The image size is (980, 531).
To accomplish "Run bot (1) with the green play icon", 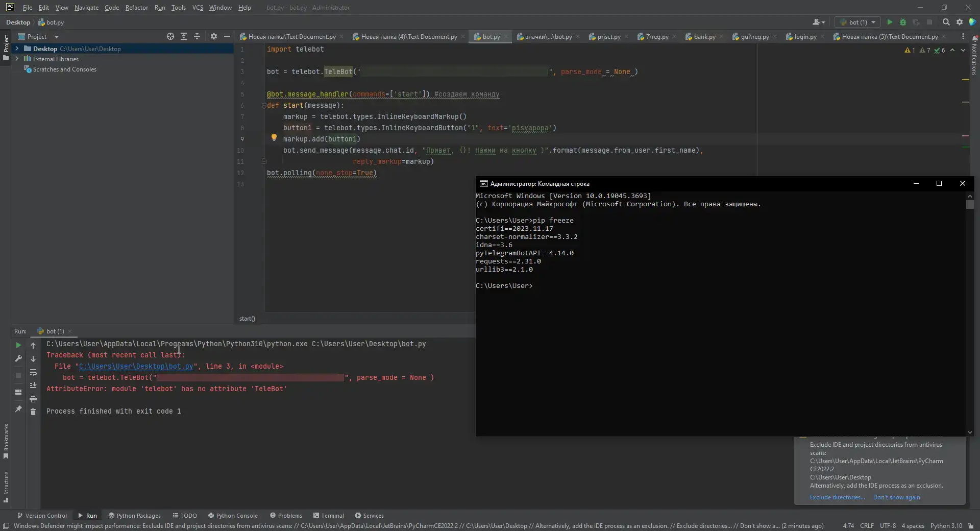I will [x=890, y=22].
